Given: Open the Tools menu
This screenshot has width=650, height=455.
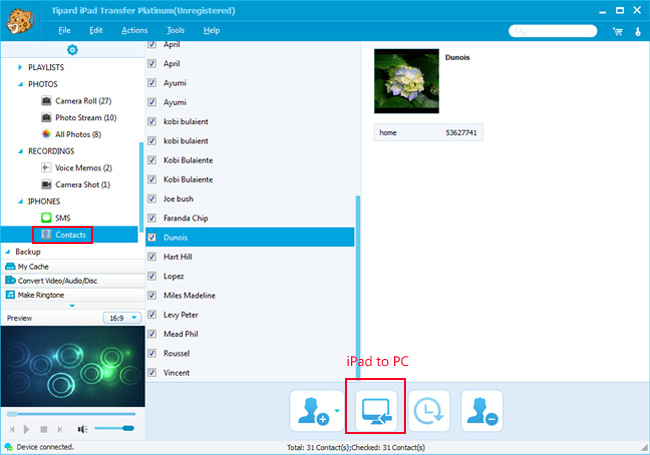Looking at the screenshot, I should (x=175, y=30).
